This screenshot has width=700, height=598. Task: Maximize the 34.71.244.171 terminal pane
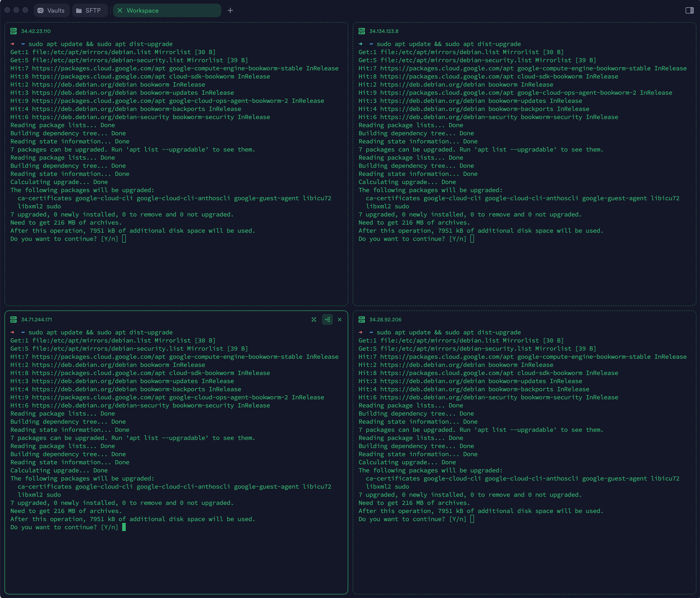pos(314,320)
